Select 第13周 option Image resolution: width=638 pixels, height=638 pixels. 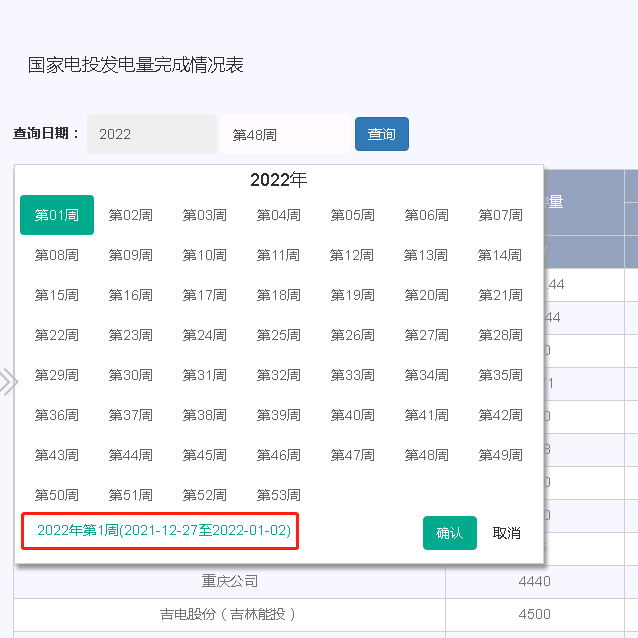[427, 255]
